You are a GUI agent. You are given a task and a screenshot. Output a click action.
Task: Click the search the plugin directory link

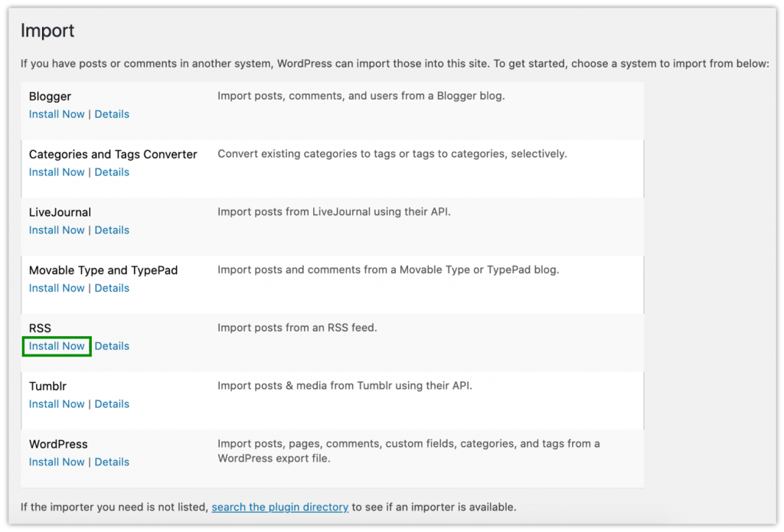(280, 507)
